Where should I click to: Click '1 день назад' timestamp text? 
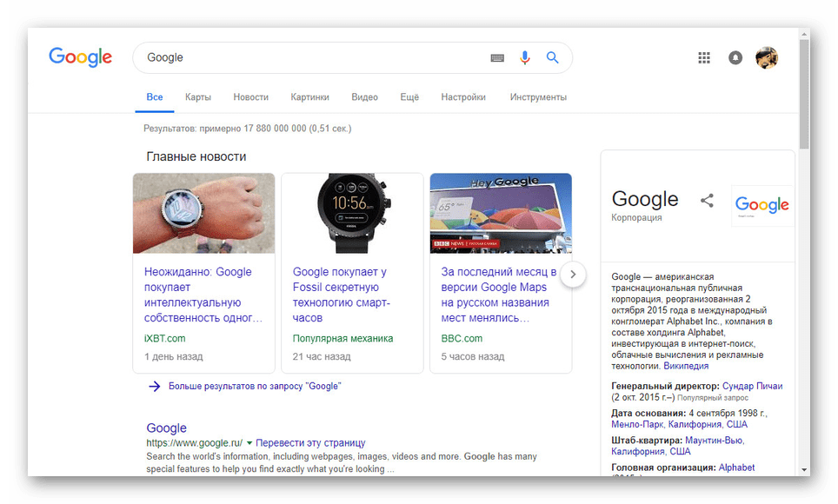[174, 356]
